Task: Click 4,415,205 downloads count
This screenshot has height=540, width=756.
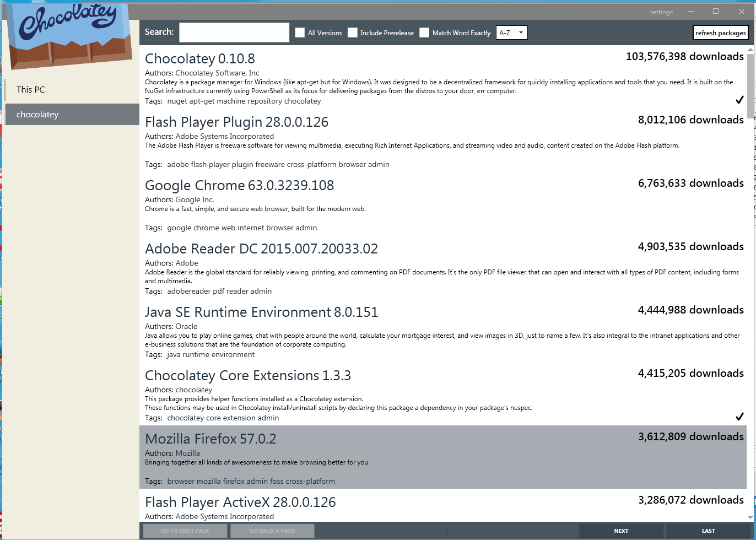Action: (x=691, y=373)
